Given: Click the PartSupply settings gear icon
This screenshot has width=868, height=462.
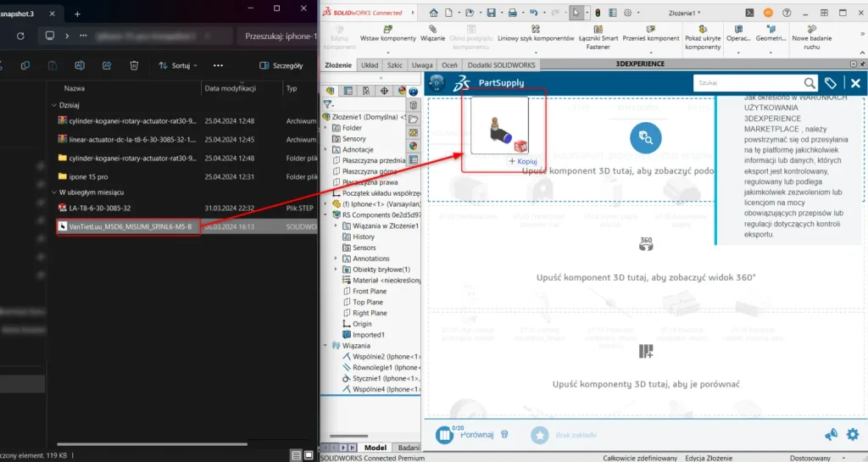Looking at the screenshot, I should tap(853, 434).
